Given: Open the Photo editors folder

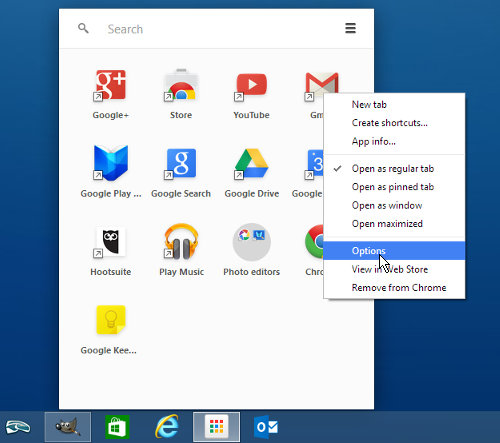Looking at the screenshot, I should [x=251, y=242].
